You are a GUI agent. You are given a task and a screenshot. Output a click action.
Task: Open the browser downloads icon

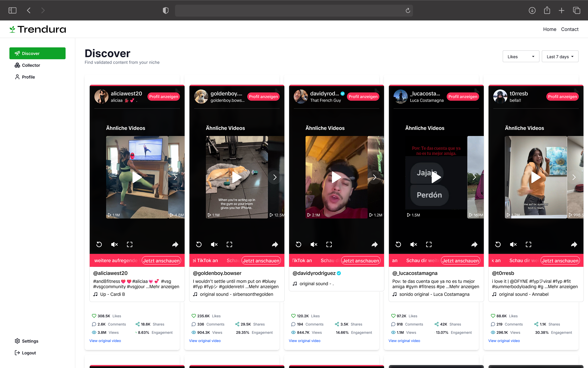click(x=532, y=10)
